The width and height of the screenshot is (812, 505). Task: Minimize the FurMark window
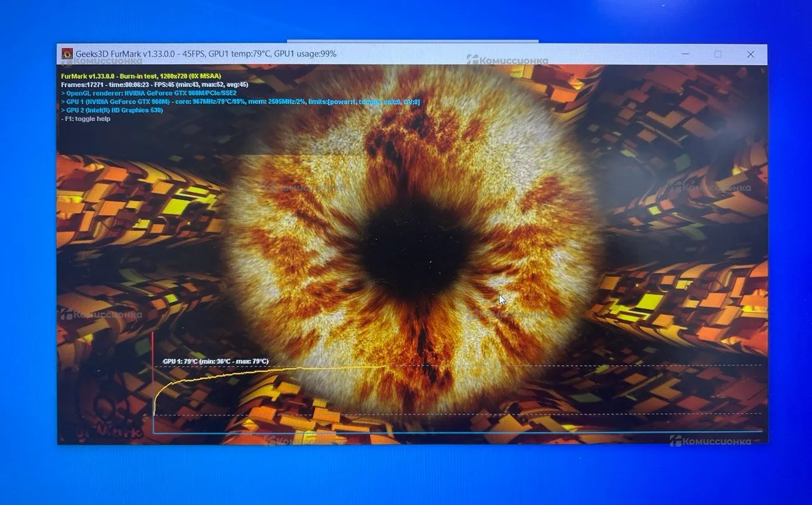coord(685,55)
